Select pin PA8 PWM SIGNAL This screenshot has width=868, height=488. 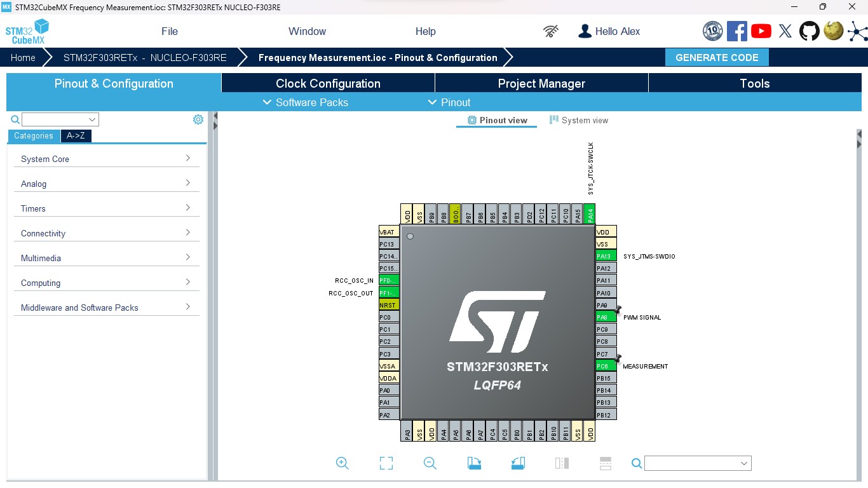coord(606,317)
